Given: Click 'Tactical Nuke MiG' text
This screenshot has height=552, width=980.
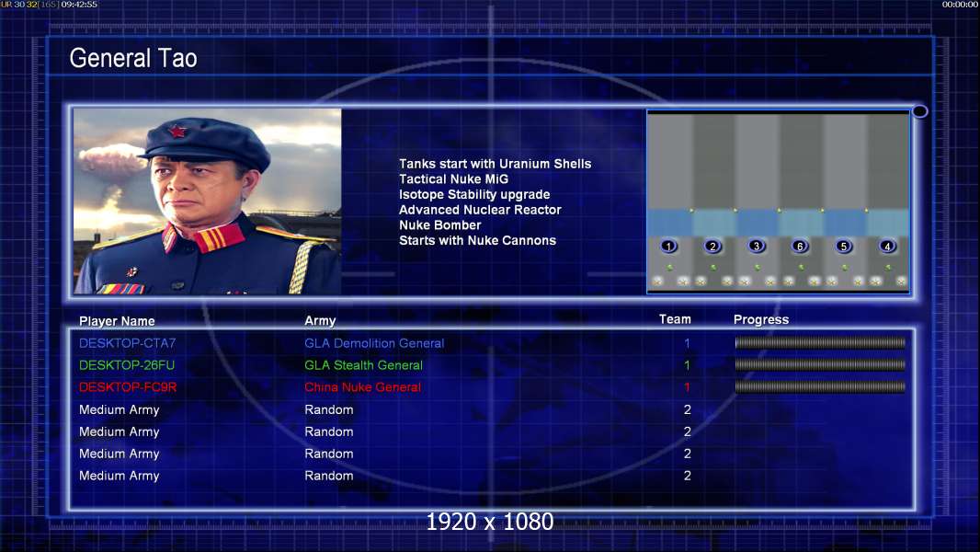Looking at the screenshot, I should tap(454, 178).
